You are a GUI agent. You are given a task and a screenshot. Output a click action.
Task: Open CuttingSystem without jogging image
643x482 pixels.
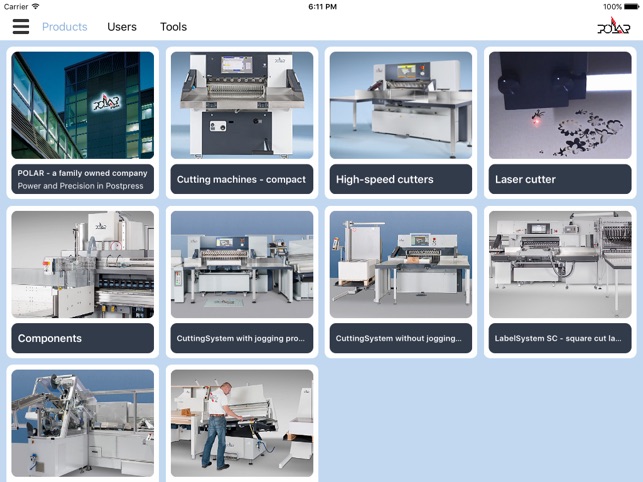(401, 264)
